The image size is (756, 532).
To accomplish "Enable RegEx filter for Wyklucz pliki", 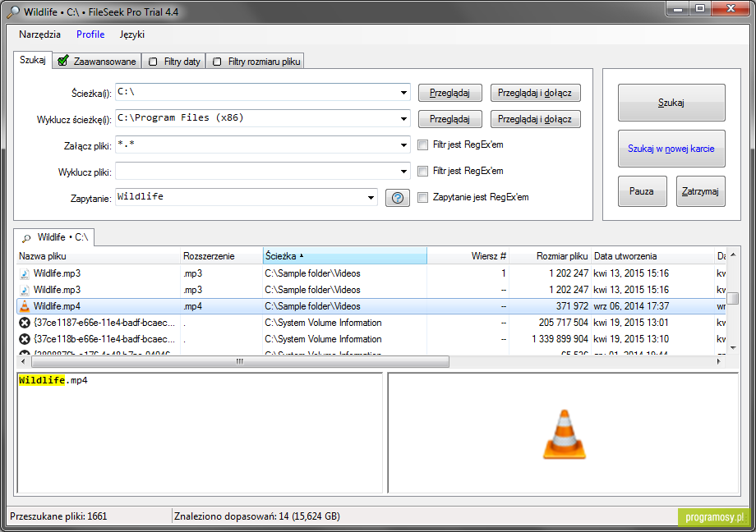I will tap(423, 171).
